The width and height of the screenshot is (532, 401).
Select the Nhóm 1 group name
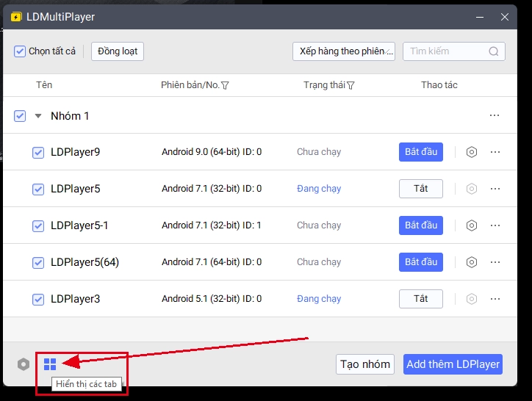70,116
